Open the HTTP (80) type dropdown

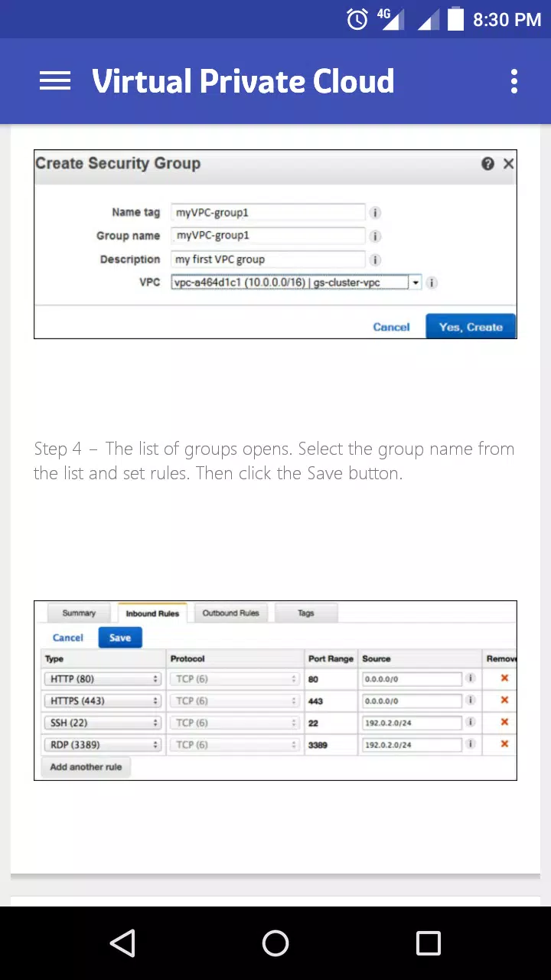point(103,679)
